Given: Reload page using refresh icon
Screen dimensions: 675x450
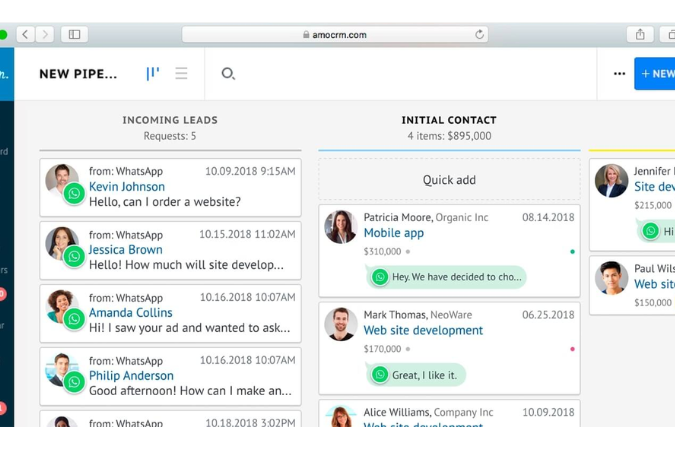Looking at the screenshot, I should (x=480, y=34).
